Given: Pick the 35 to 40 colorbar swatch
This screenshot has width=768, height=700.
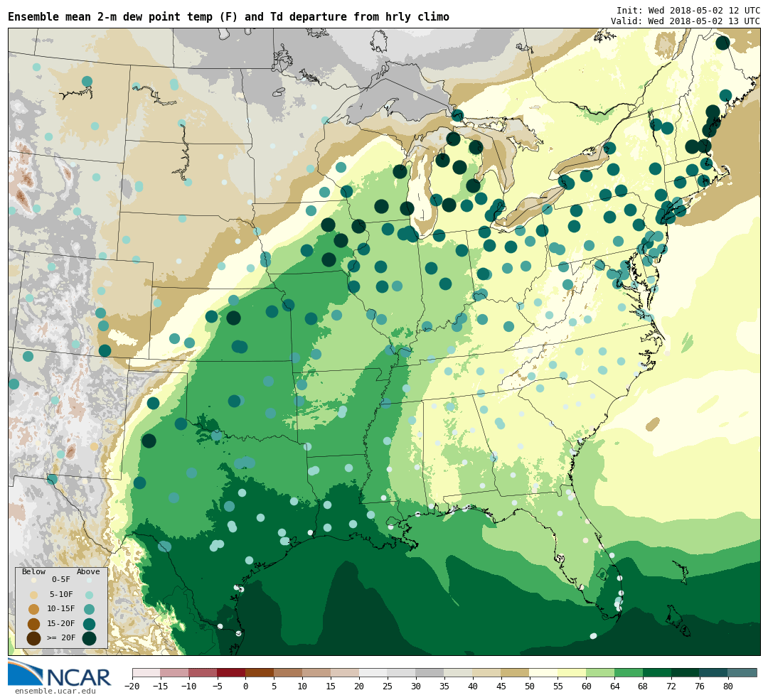Looking at the screenshot, I should [x=459, y=672].
